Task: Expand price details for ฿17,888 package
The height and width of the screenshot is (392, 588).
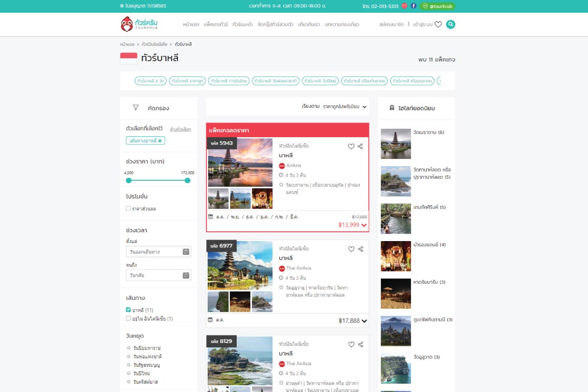Action: coord(364,321)
